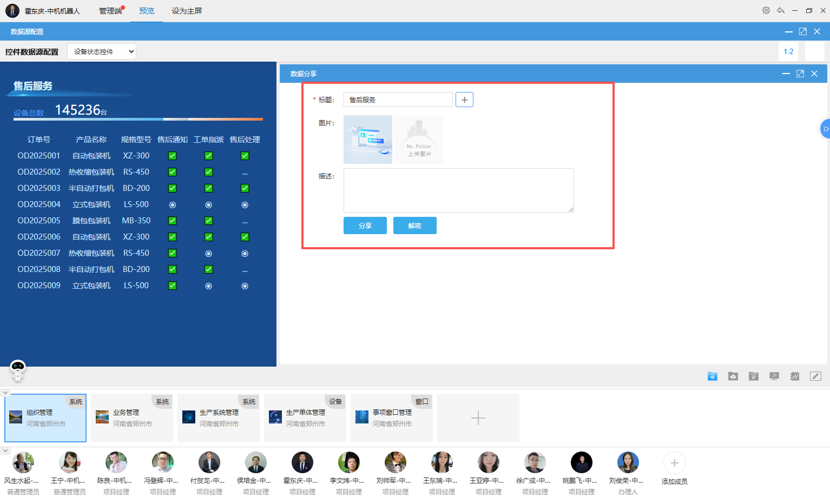Click the 分享 button
The height and width of the screenshot is (504, 830).
[365, 226]
